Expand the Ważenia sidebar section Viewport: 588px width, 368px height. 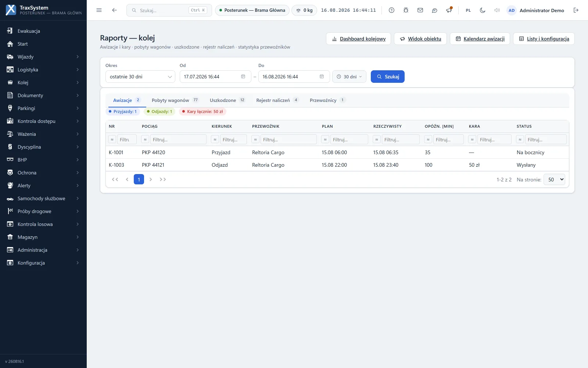tap(43, 134)
